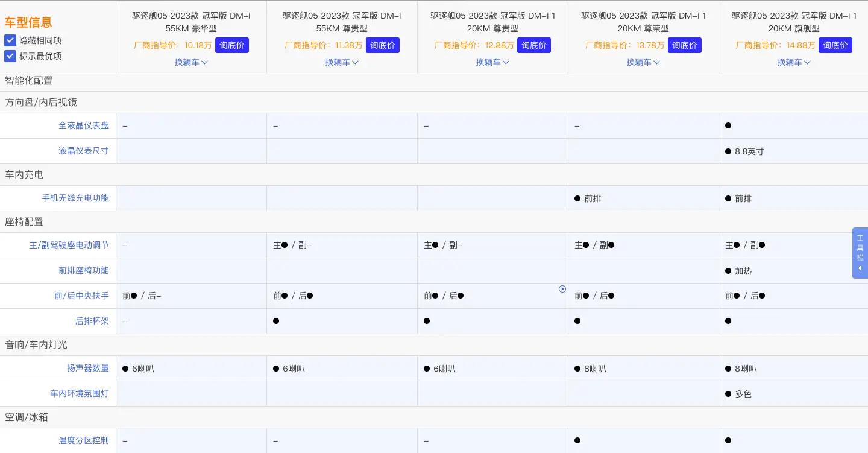The width and height of the screenshot is (868, 453).
Task: Select model name 冠军版 DM-i 120KM 尊荣型
Action: (643, 22)
